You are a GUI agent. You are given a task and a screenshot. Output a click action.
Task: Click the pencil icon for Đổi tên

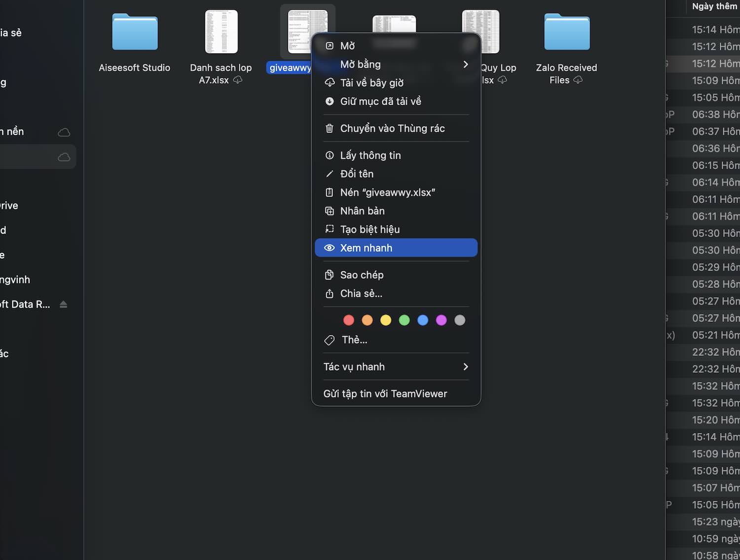point(330,174)
